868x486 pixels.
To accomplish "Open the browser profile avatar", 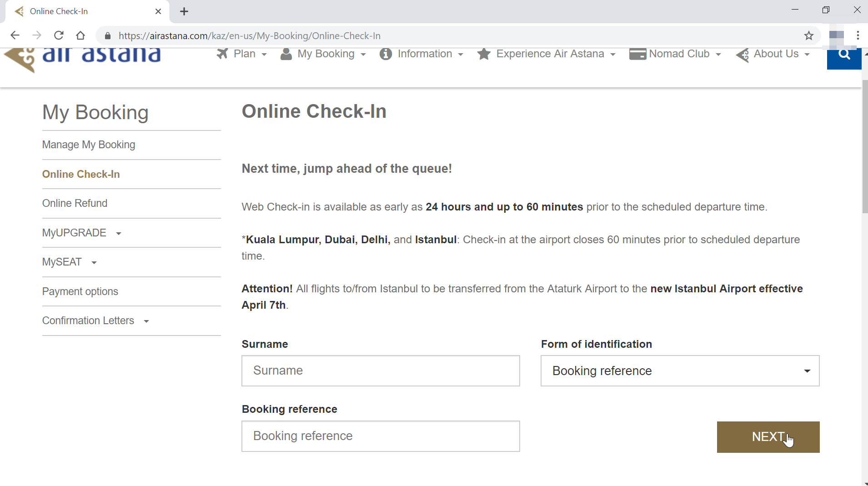I will coord(836,35).
